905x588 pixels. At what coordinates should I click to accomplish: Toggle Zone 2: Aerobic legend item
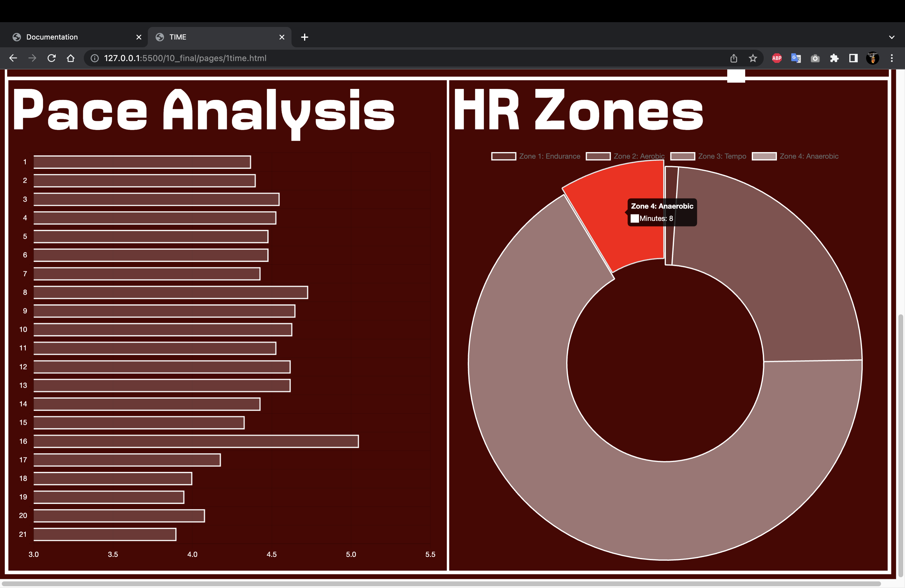(625, 156)
